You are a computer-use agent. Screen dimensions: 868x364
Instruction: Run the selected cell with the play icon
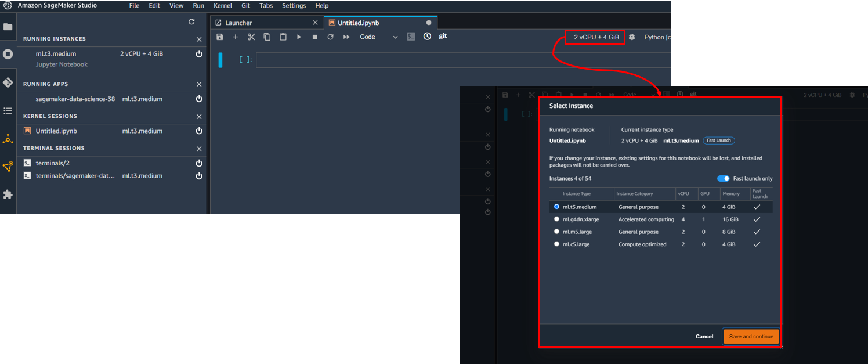point(299,37)
